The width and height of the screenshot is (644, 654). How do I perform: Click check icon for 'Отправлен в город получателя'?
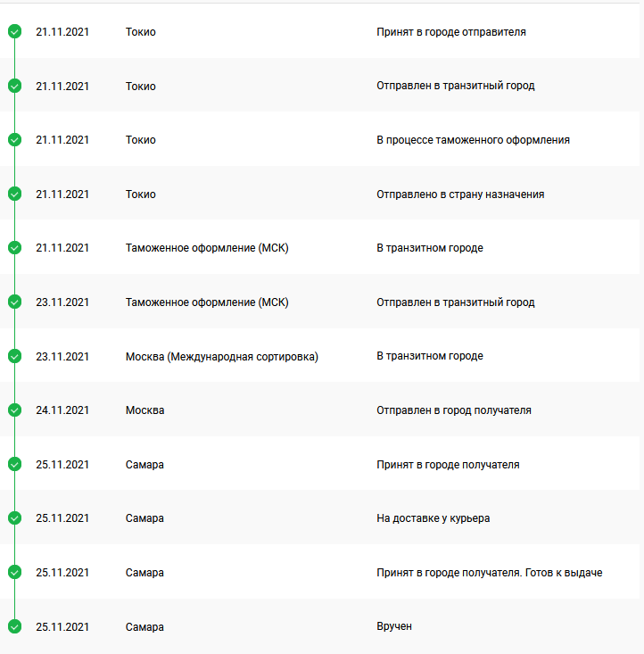coord(14,410)
